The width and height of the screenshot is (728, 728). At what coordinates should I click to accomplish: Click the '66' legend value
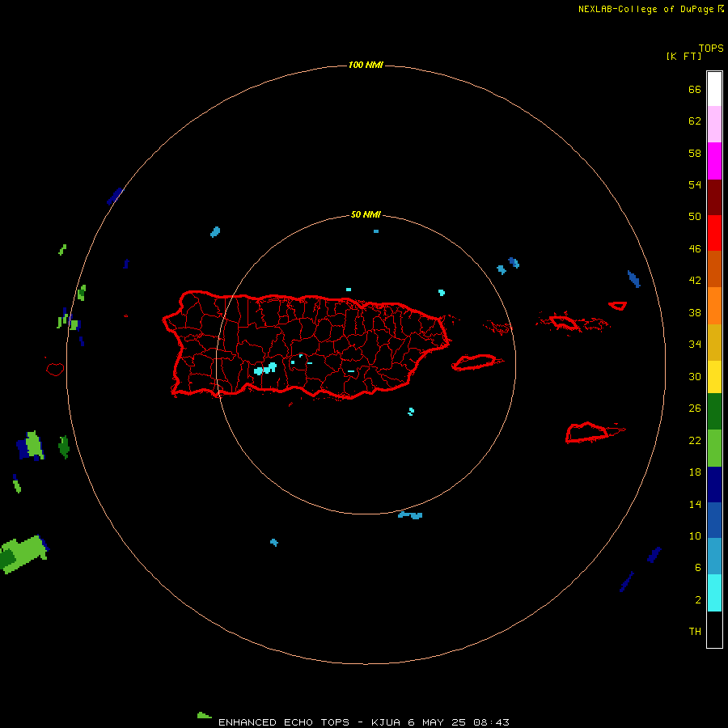695,90
